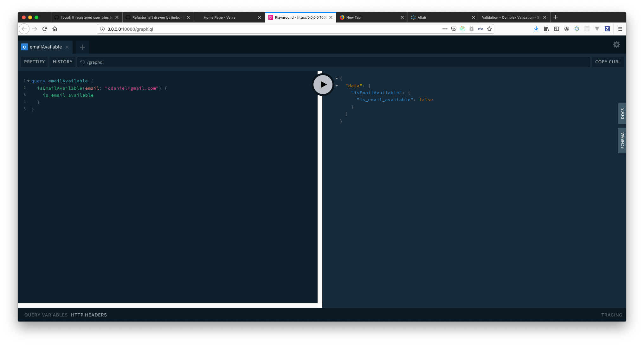Go to browser home page
The width and height of the screenshot is (644, 345).
tap(55, 29)
